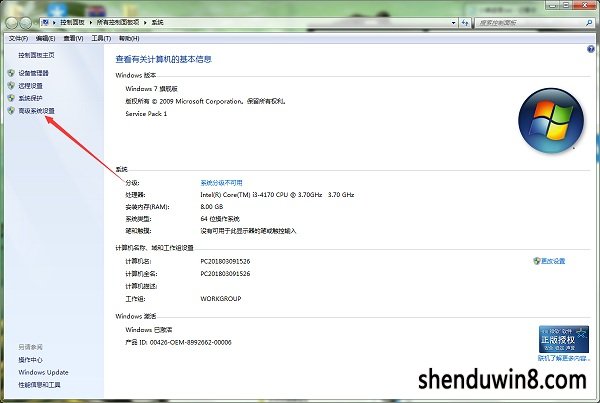Click the search magnifier icon

point(589,23)
